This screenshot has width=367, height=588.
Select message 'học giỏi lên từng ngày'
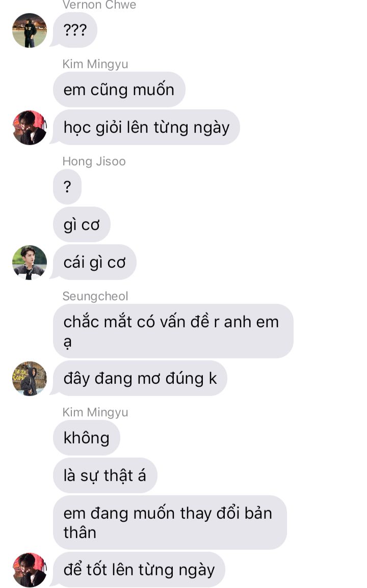tap(146, 127)
